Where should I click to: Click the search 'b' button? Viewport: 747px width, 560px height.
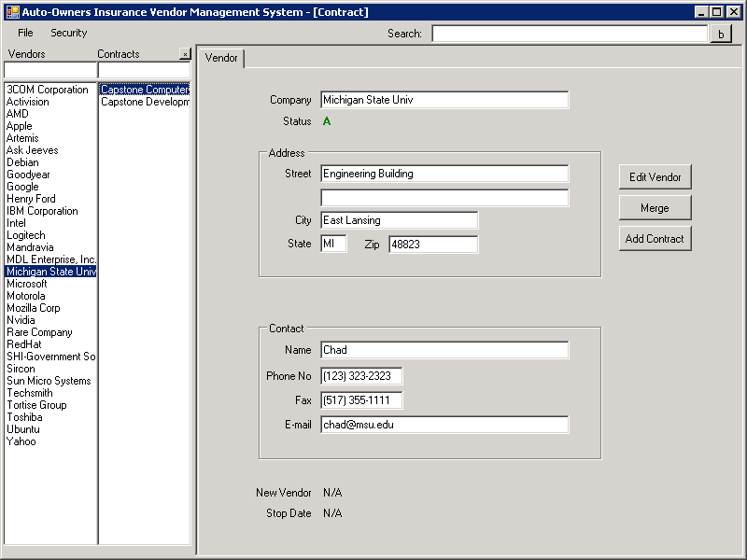tap(721, 34)
